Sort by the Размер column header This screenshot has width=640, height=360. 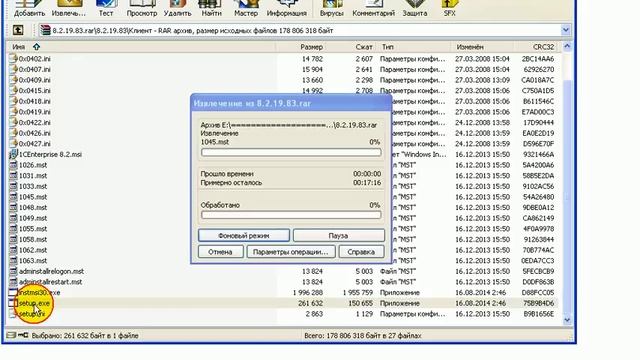[311, 47]
